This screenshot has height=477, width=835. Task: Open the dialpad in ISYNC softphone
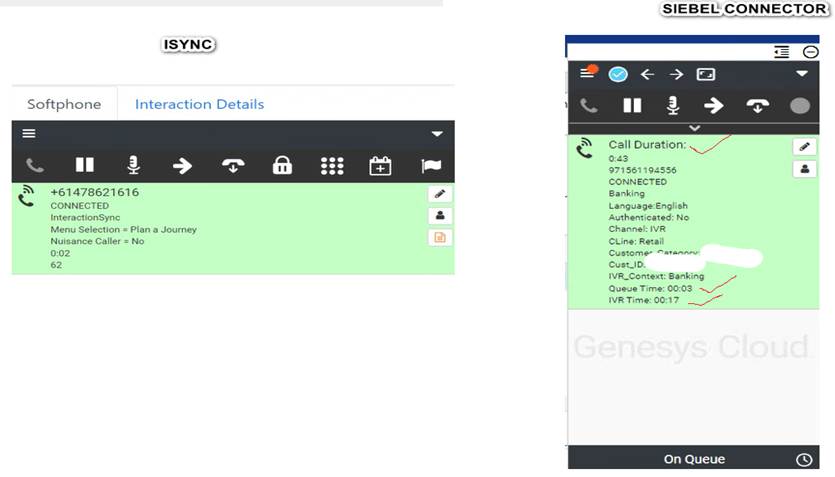[332, 166]
